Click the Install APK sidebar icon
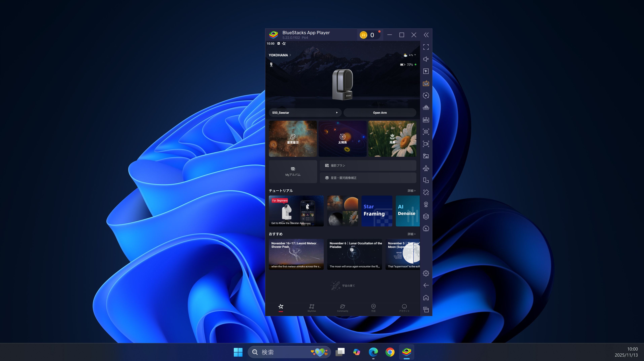644x361 pixels. click(x=426, y=119)
